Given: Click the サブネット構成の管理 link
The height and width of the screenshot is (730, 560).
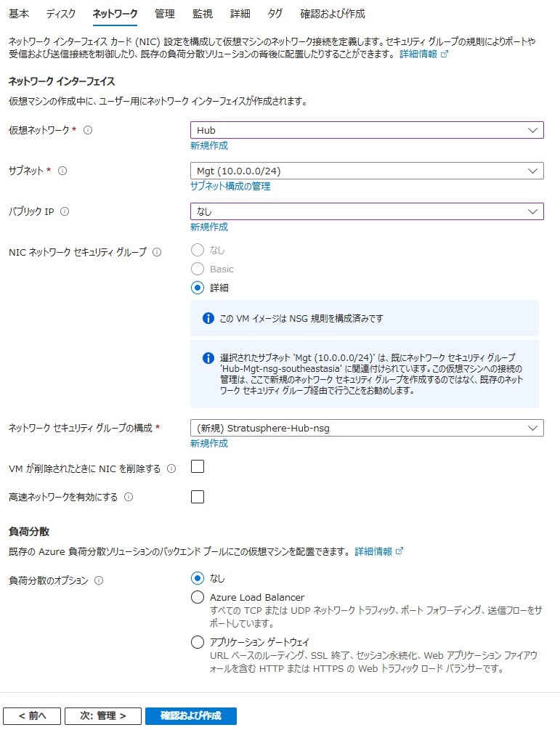Looking at the screenshot, I should (x=230, y=186).
